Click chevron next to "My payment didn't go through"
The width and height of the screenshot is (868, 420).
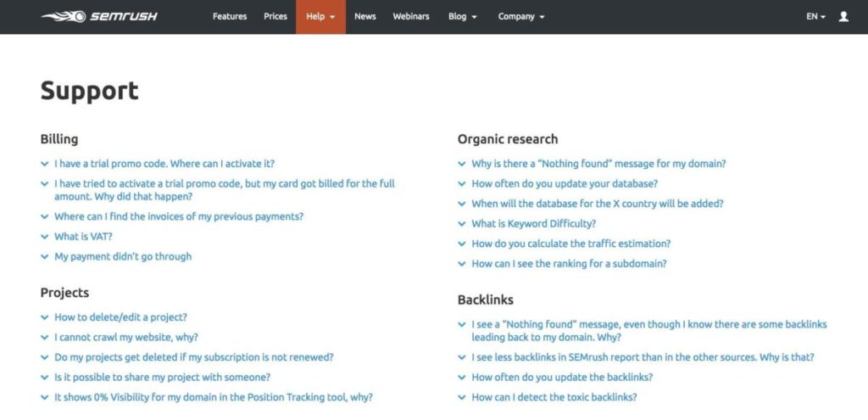[44, 256]
